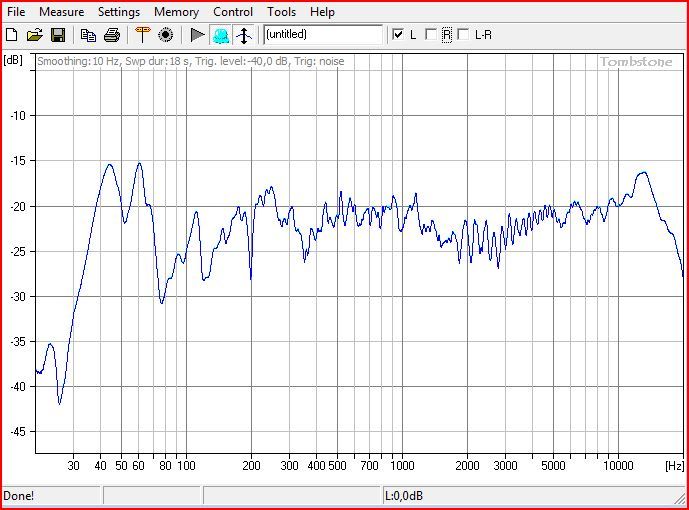Click the New file icon
Screen dimensions: 689x510
(12, 35)
